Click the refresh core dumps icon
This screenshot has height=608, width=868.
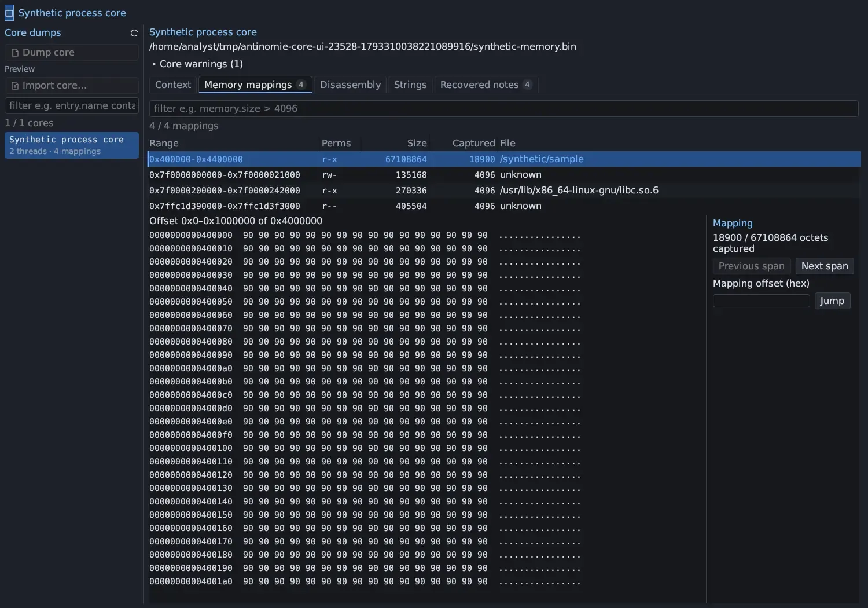[x=134, y=33]
